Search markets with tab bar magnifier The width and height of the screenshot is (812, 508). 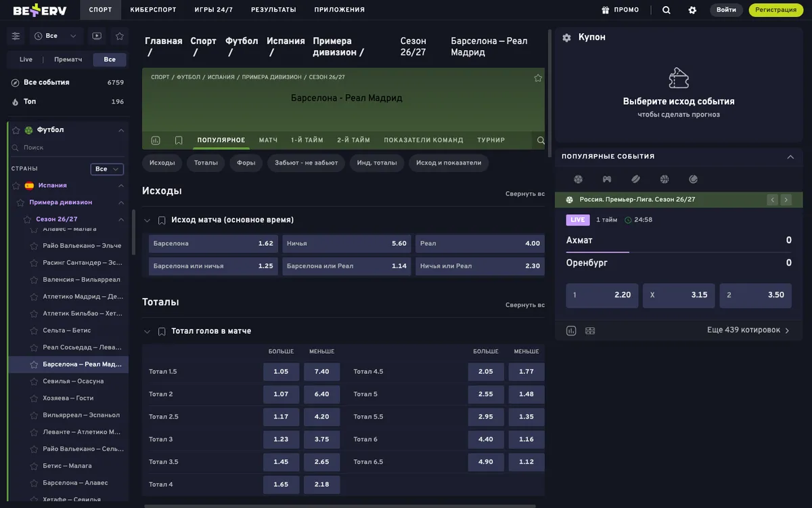point(541,140)
